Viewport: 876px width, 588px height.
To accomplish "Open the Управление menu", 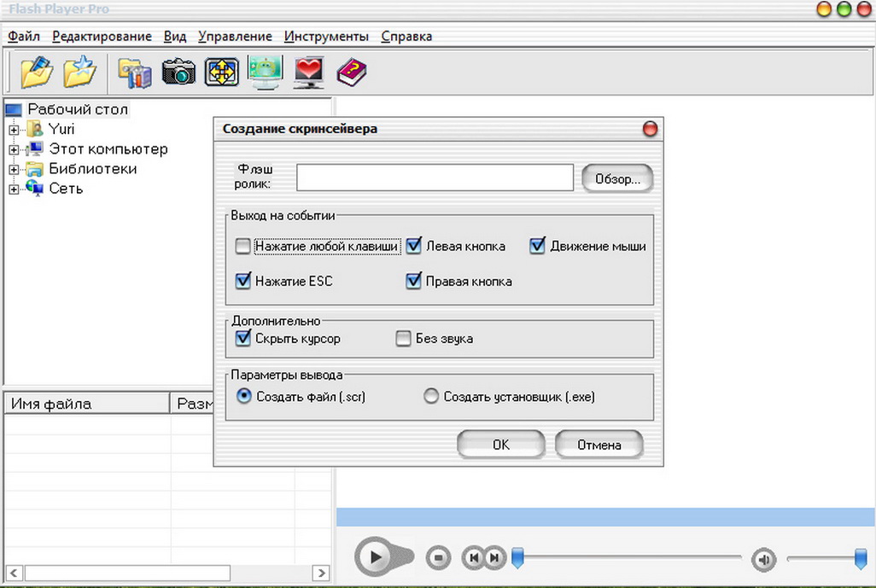I will tap(235, 37).
